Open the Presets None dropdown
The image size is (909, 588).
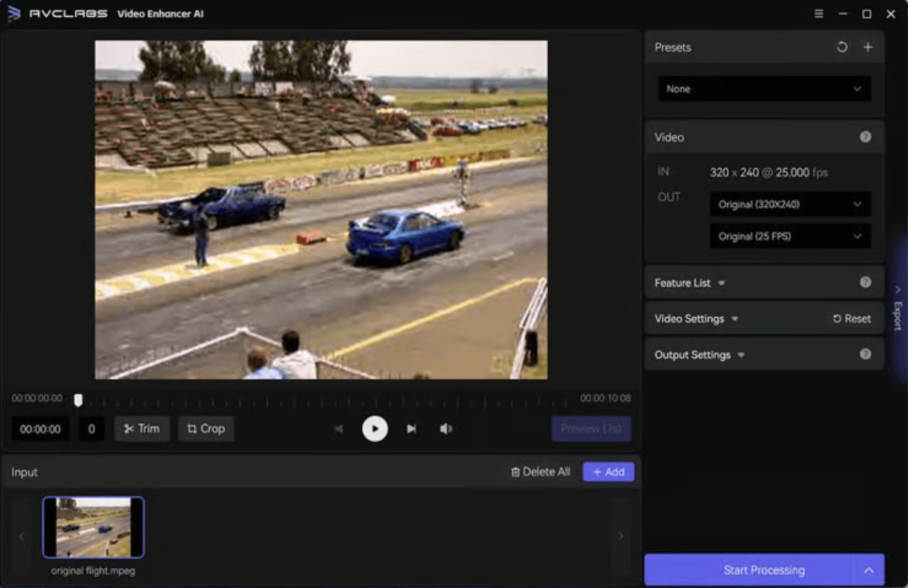763,89
